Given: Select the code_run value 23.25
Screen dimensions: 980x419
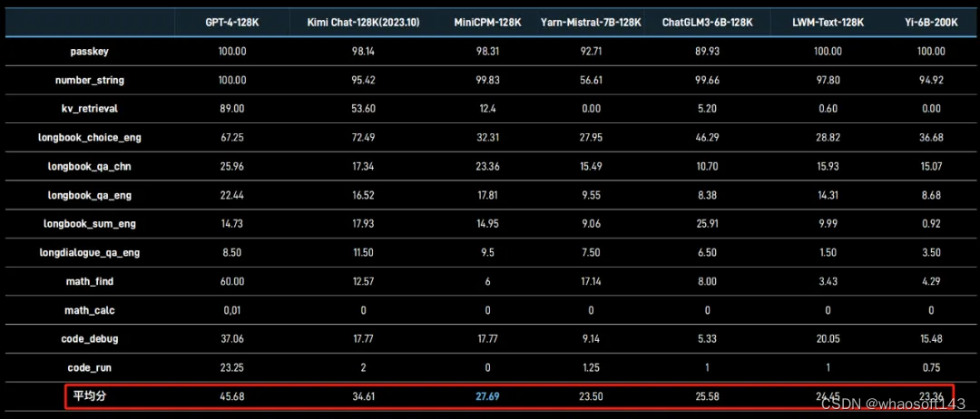Looking at the screenshot, I should click(232, 368).
